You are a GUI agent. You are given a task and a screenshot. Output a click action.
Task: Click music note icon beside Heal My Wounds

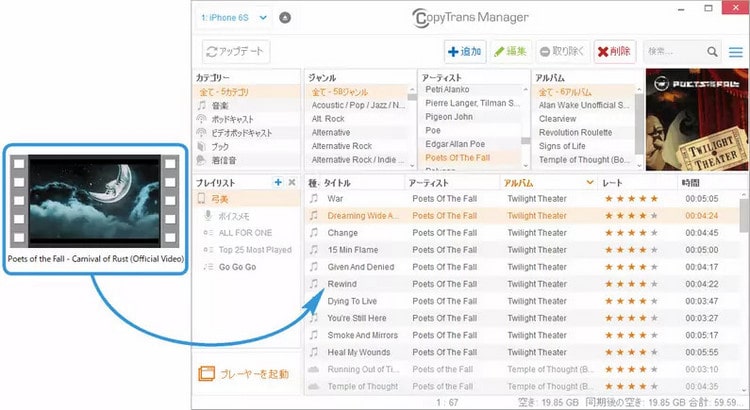pyautogui.click(x=314, y=352)
